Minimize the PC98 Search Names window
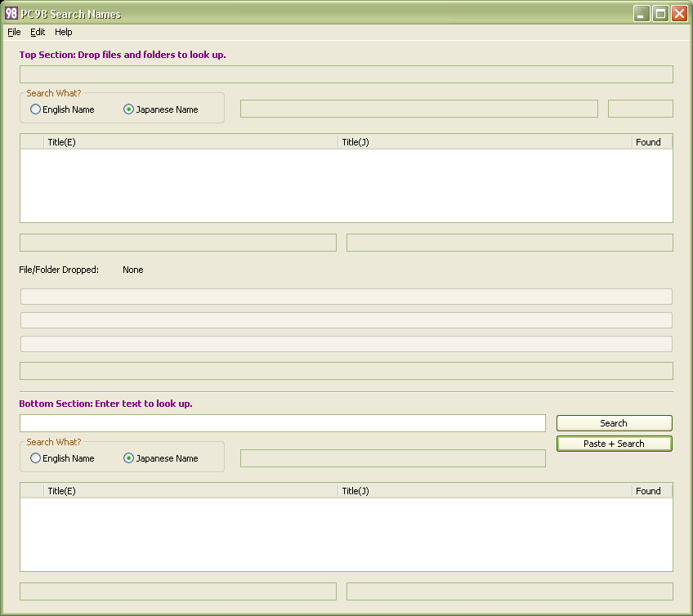Screen dimensions: 693x616 point(642,13)
